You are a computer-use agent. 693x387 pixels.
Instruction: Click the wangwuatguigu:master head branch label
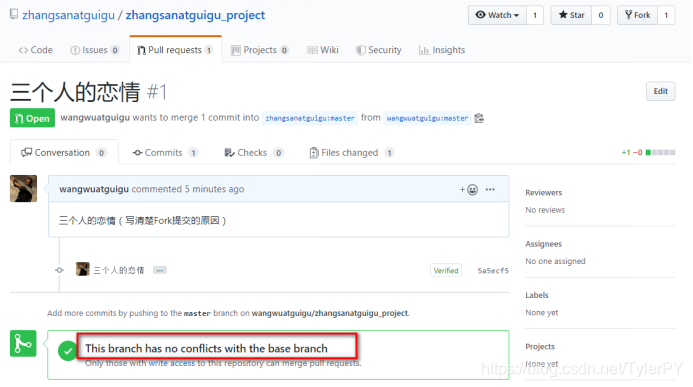point(427,118)
